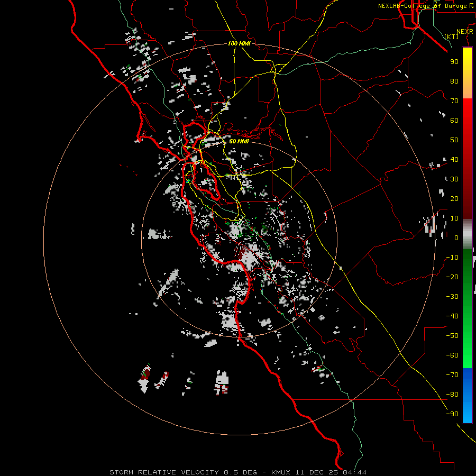The width and height of the screenshot is (476, 476).
Task: Click the NEXR label above the color scale
Action: [465, 32]
